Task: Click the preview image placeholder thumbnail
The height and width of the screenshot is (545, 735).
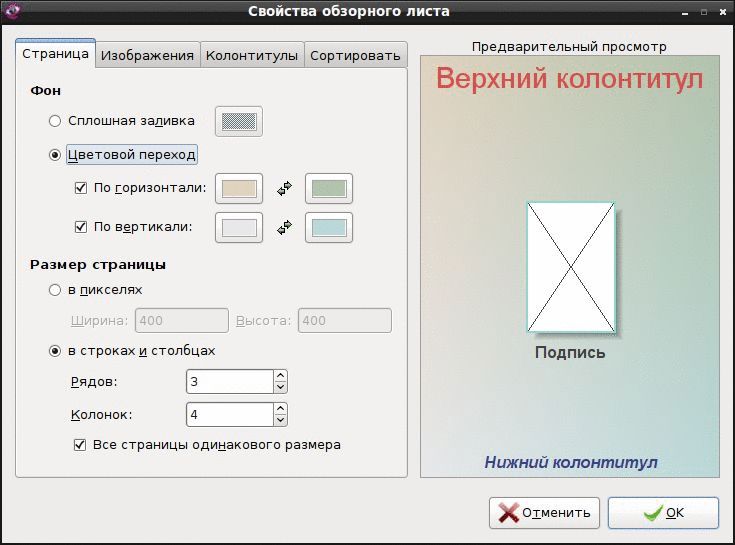Action: 571,267
